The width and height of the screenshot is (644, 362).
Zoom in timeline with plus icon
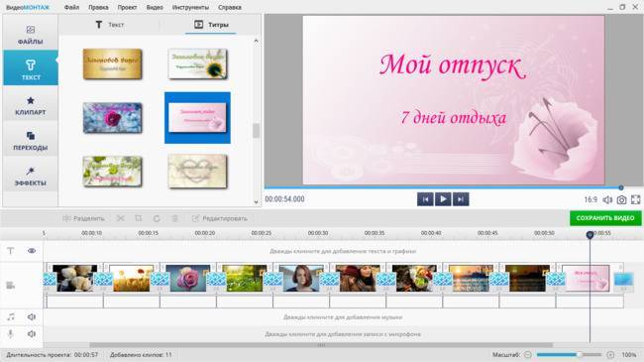pos(610,355)
